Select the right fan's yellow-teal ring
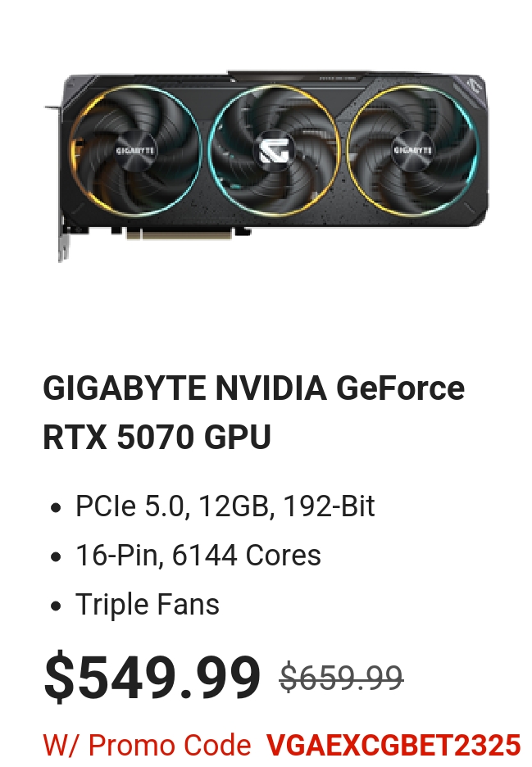Screen dimensions: 532x767 click(412, 150)
